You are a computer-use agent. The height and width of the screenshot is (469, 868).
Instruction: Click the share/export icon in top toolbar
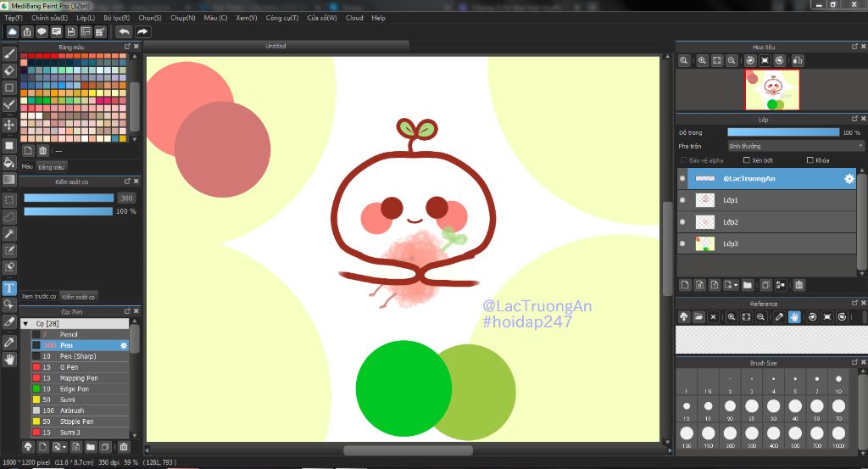point(27,31)
